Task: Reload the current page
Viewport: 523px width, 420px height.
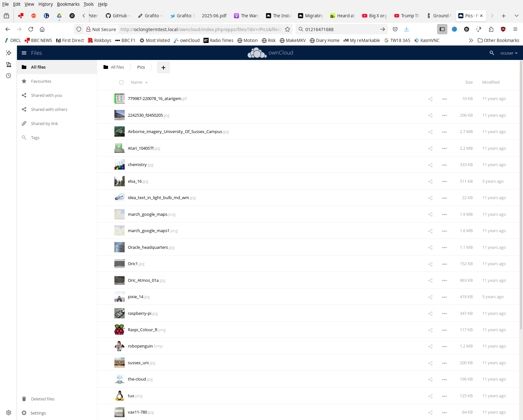Action: [31, 29]
